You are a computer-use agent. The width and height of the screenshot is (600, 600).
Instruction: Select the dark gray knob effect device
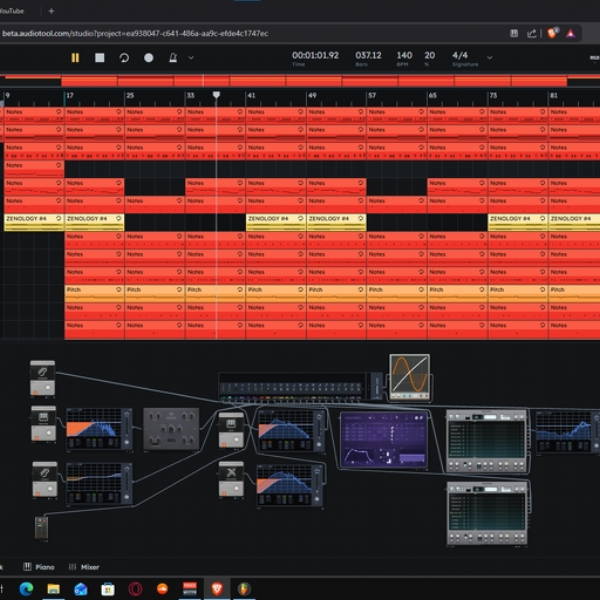pyautogui.click(x=171, y=428)
